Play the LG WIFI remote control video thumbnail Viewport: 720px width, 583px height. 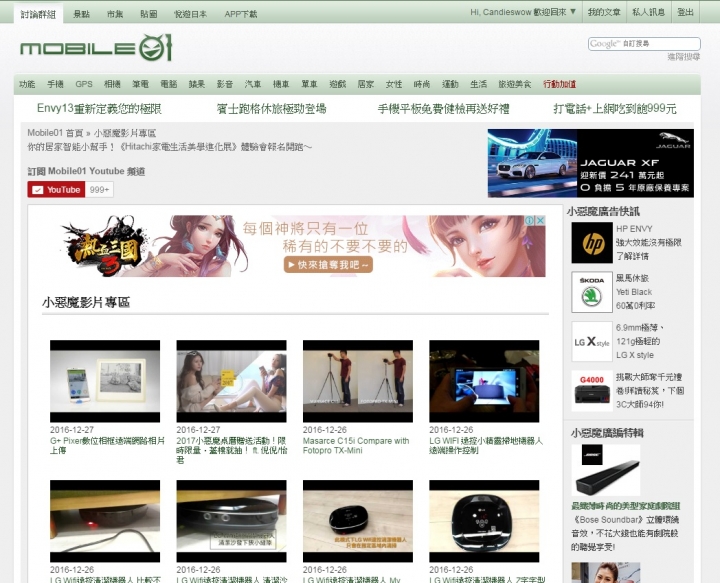tap(484, 381)
